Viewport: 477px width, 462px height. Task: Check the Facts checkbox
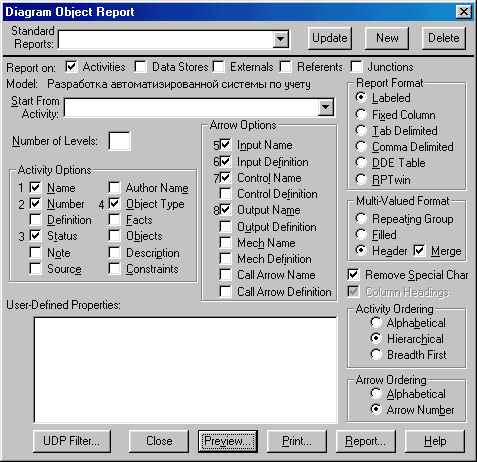114,220
